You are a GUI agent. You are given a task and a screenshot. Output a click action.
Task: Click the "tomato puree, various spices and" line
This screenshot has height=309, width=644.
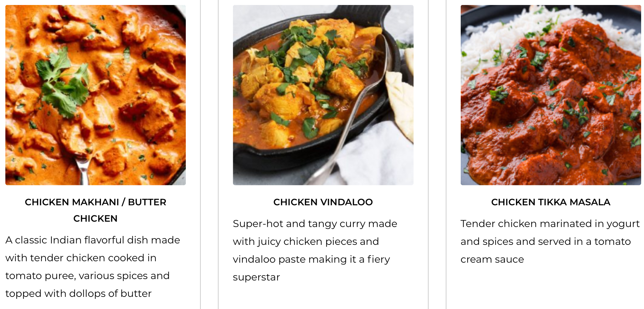tap(87, 275)
